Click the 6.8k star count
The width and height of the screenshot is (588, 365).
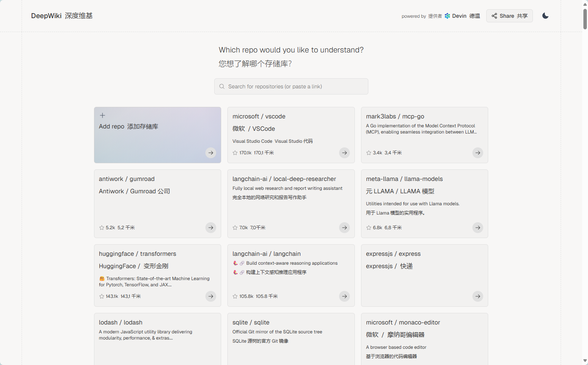pos(378,228)
